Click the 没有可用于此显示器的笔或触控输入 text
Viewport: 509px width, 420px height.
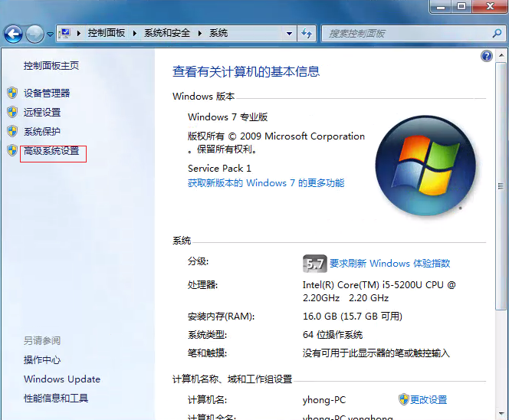coord(376,353)
